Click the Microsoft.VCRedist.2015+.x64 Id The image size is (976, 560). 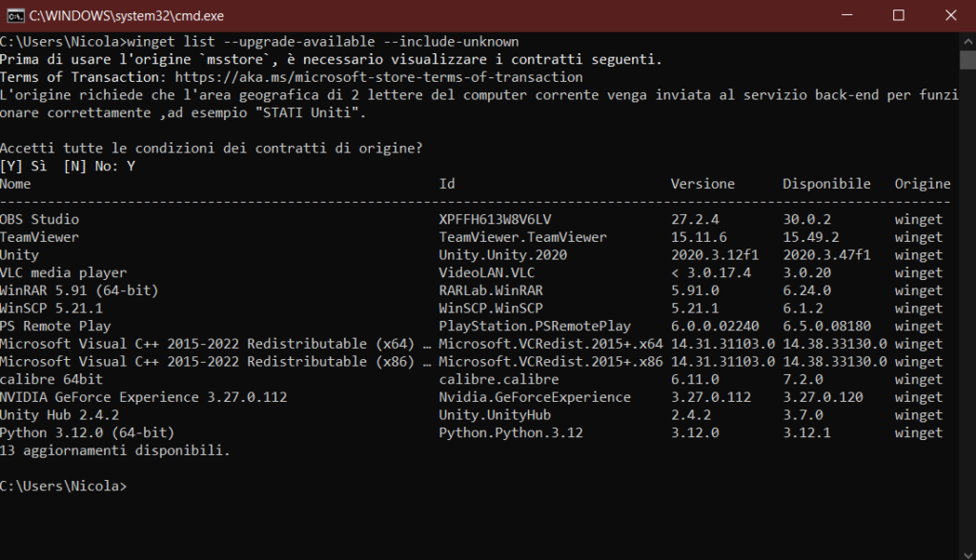click(551, 344)
